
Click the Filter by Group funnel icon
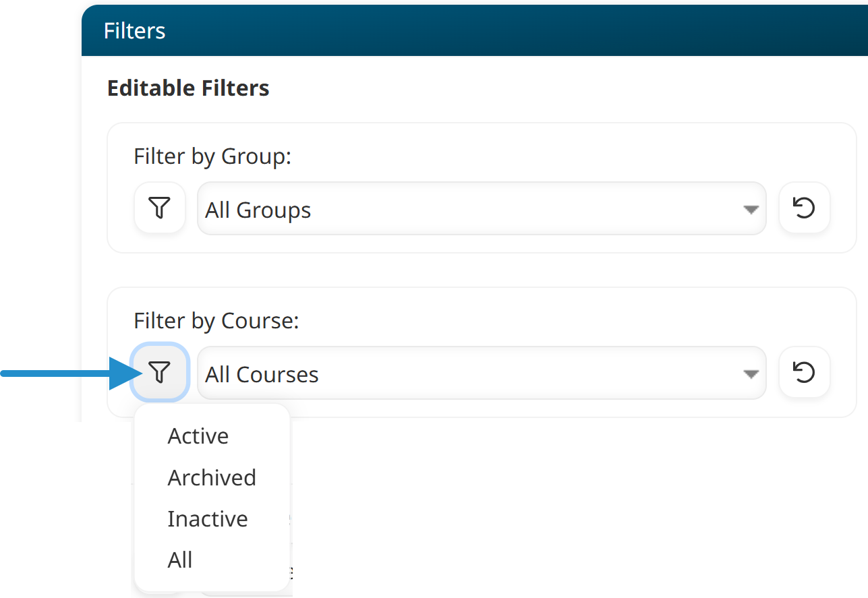(x=160, y=208)
